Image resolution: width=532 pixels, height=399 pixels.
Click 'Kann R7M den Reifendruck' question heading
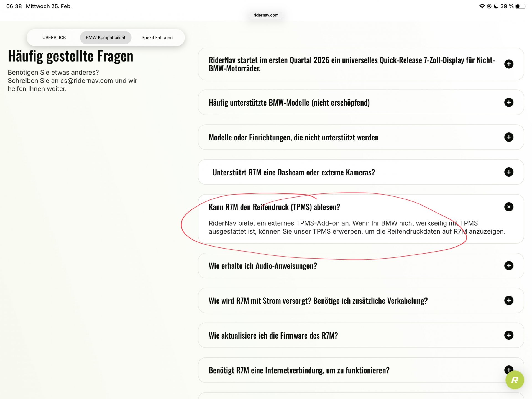coord(274,207)
